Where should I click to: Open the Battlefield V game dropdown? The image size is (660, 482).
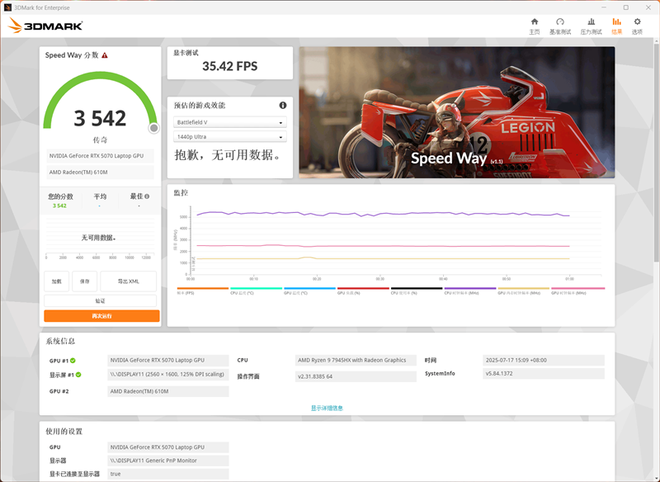tap(230, 122)
